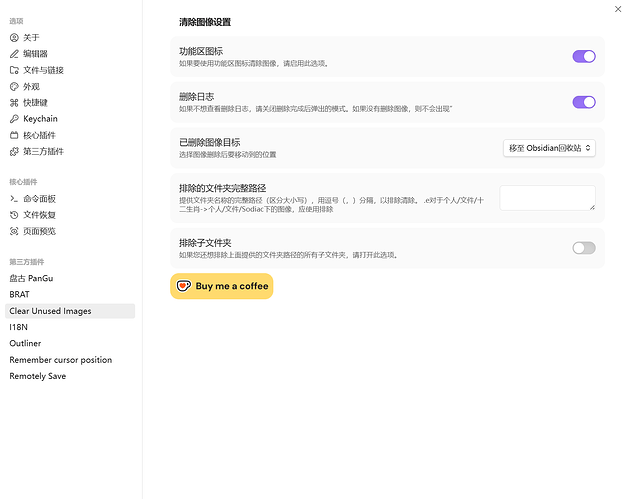The image size is (623, 499).
Task: Open Outliner plugin settings
Action: 70,344
